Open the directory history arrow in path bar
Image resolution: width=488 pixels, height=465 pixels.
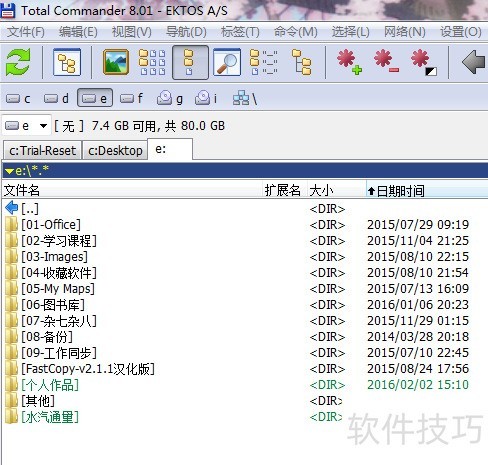pyautogui.click(x=9, y=171)
